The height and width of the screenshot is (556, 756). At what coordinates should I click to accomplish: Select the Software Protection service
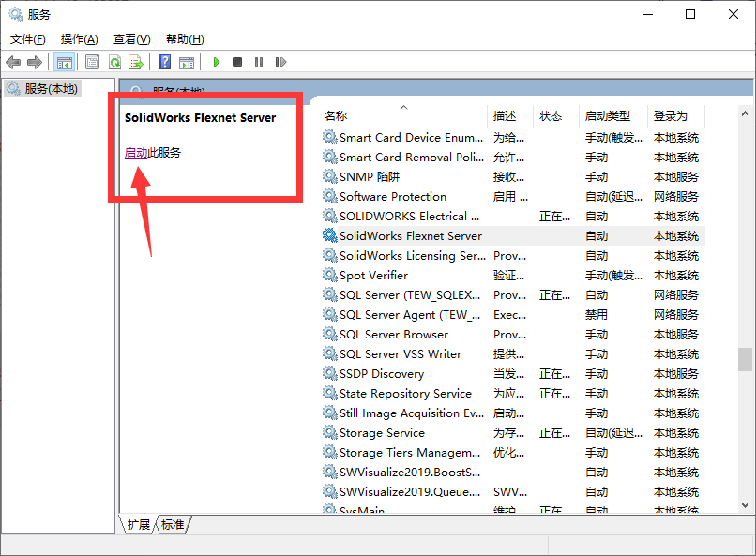[513, 197]
